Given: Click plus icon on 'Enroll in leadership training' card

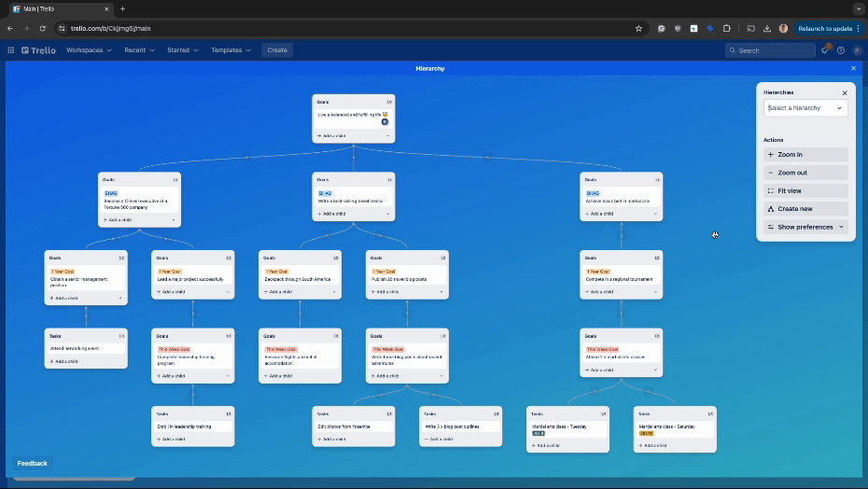Looking at the screenshot, I should (x=159, y=440).
